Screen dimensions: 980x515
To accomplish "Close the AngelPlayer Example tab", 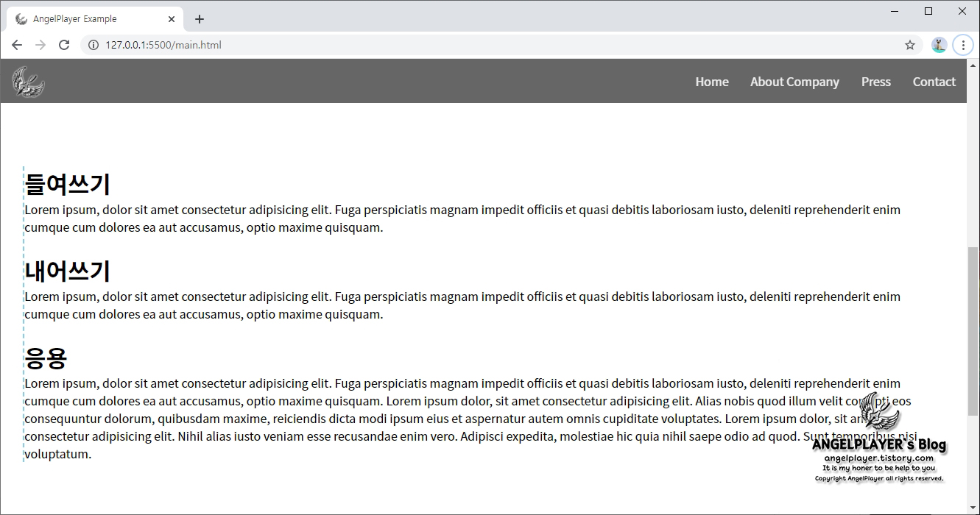I will [171, 19].
